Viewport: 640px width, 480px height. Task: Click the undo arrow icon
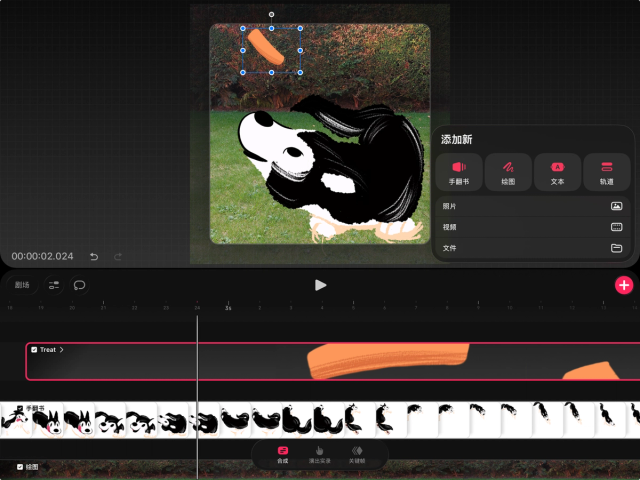click(94, 256)
